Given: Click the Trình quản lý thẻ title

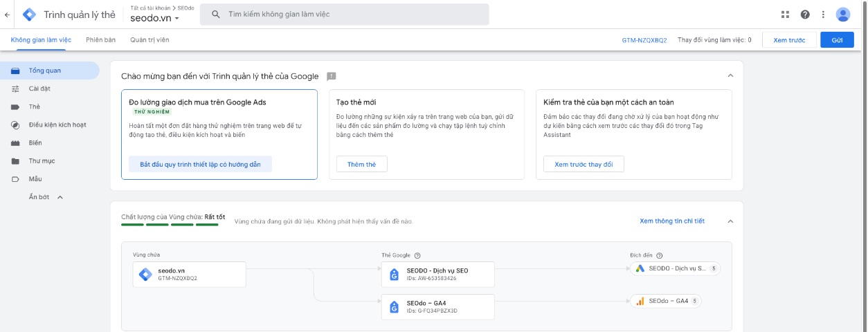Looking at the screenshot, I should pos(80,15).
